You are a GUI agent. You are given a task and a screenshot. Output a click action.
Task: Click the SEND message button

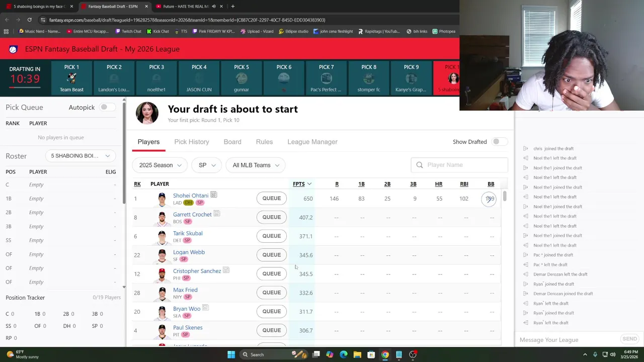(x=629, y=339)
